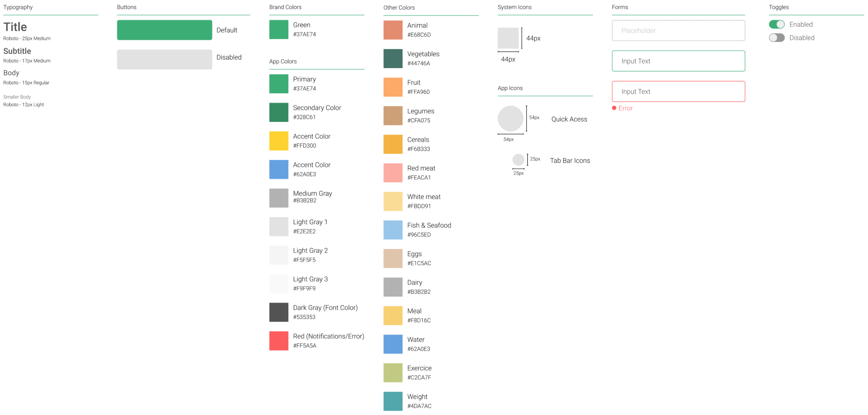The image size is (868, 415).
Task: Click the Secondary Color #328C61 swatch
Action: (x=278, y=112)
